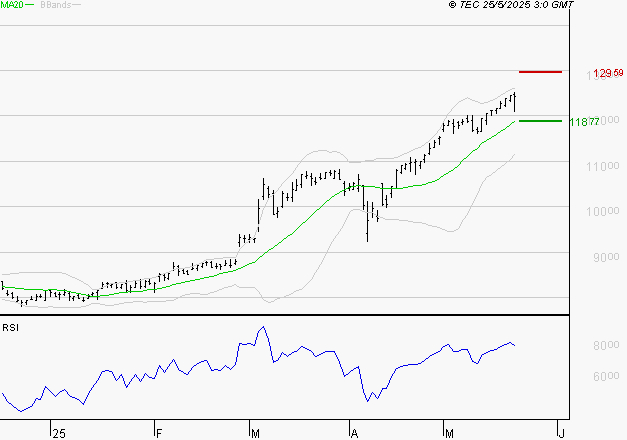Click the green 118.77 support line
The width and height of the screenshot is (627, 440).
540,121
